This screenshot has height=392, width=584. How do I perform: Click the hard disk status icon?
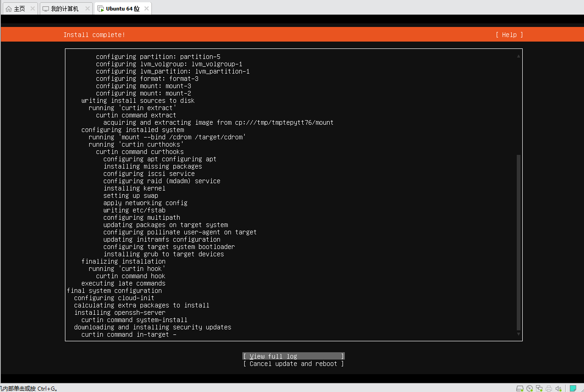pyautogui.click(x=520, y=388)
